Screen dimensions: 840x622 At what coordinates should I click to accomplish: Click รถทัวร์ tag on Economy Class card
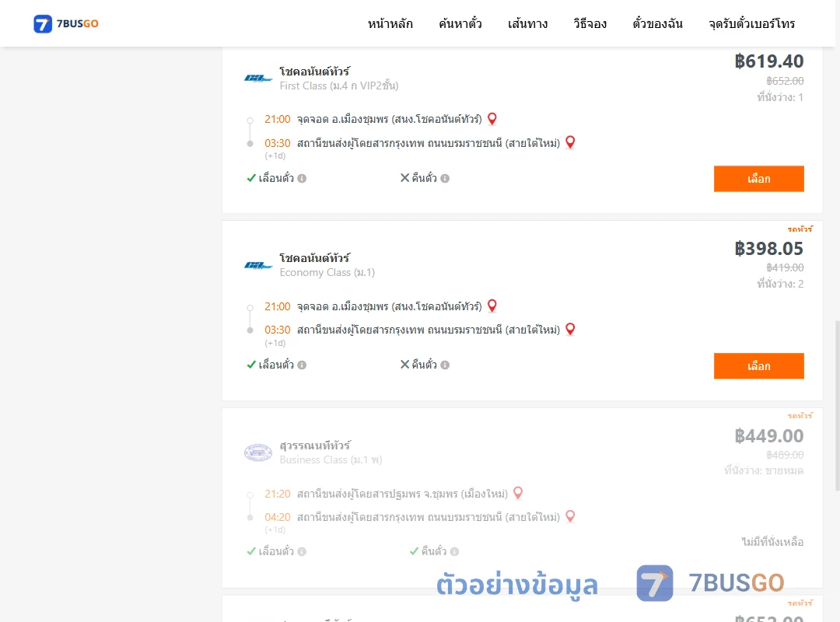800,229
